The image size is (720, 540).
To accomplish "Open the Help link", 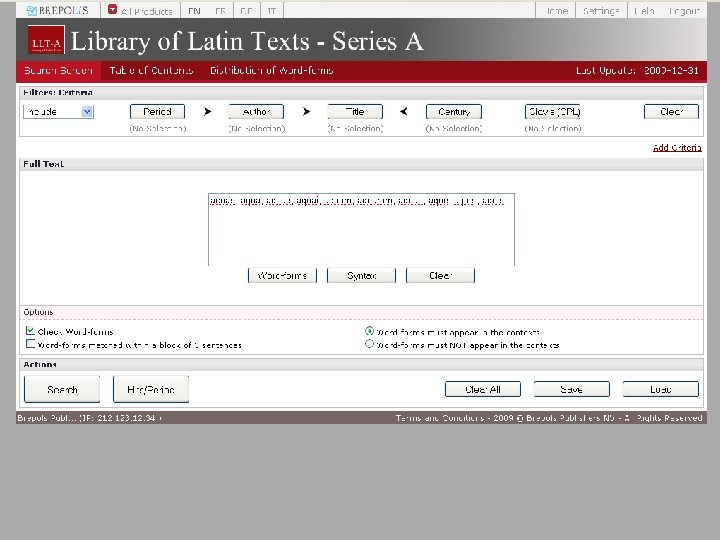I will [x=644, y=11].
